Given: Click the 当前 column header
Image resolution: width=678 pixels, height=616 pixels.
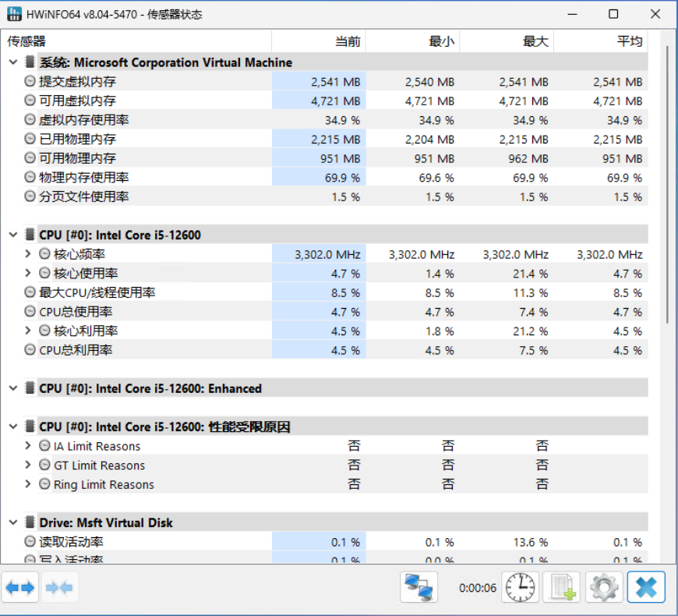Looking at the screenshot, I should tap(319, 41).
